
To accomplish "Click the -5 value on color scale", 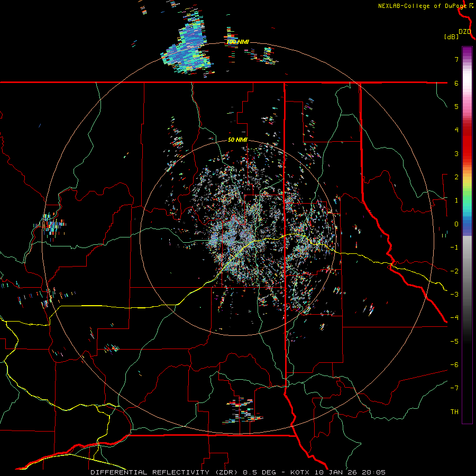I will 454,342.
